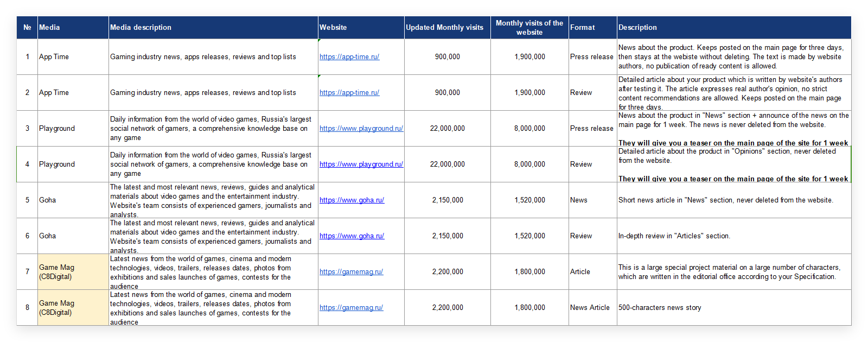Image resolution: width=868 pixels, height=342 pixels.
Task: Open the app-time.ru link in row 2
Action: point(349,93)
